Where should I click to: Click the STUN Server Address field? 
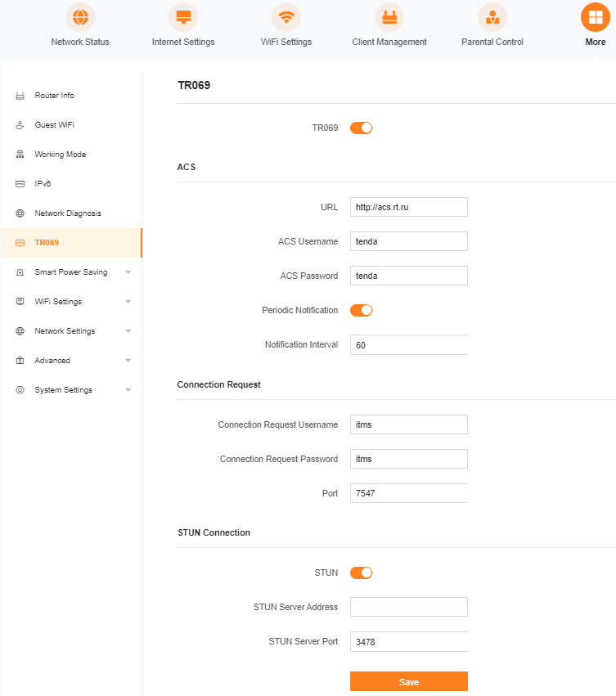click(x=408, y=607)
